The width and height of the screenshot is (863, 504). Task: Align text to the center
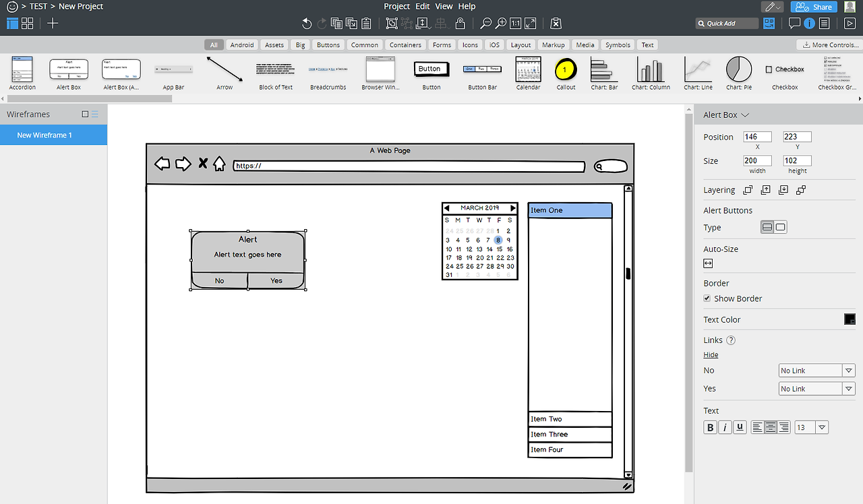(771, 427)
